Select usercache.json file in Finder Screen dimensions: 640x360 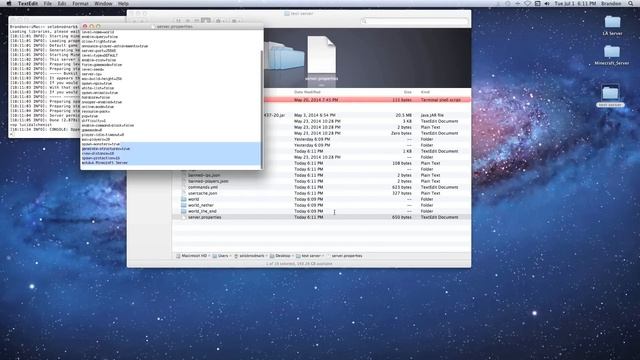pyautogui.click(x=202, y=193)
